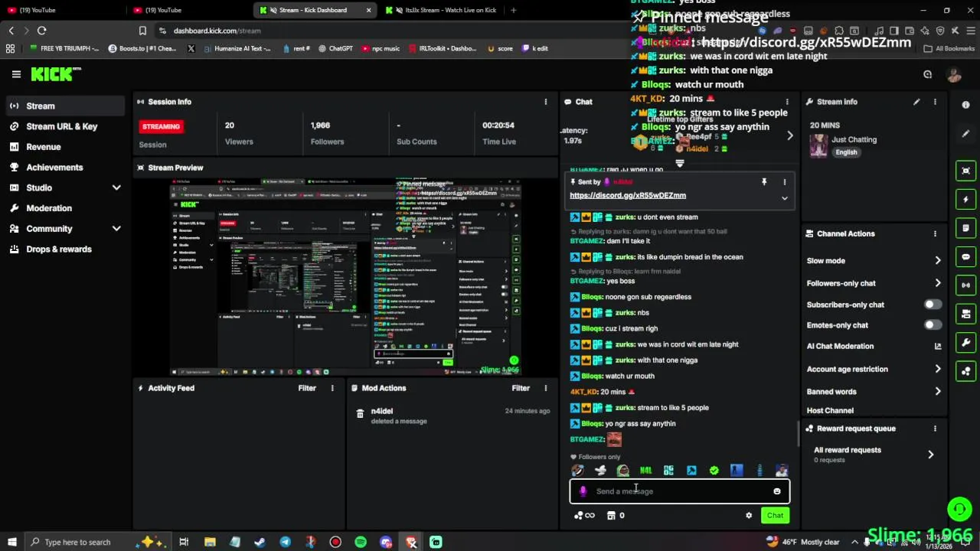Open Mod Actions filter
Viewport: 980px width, 551px height.
[521, 388]
